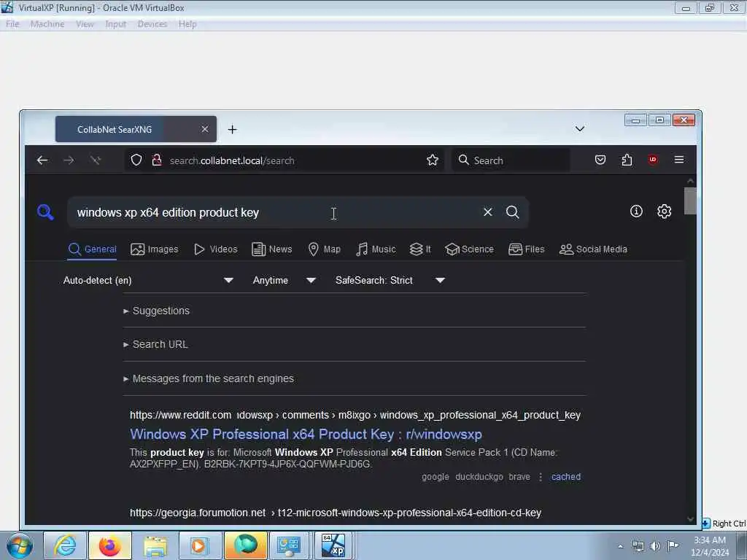747x560 pixels.
Task: Open the Anytime time range dropdown
Action: pos(285,280)
